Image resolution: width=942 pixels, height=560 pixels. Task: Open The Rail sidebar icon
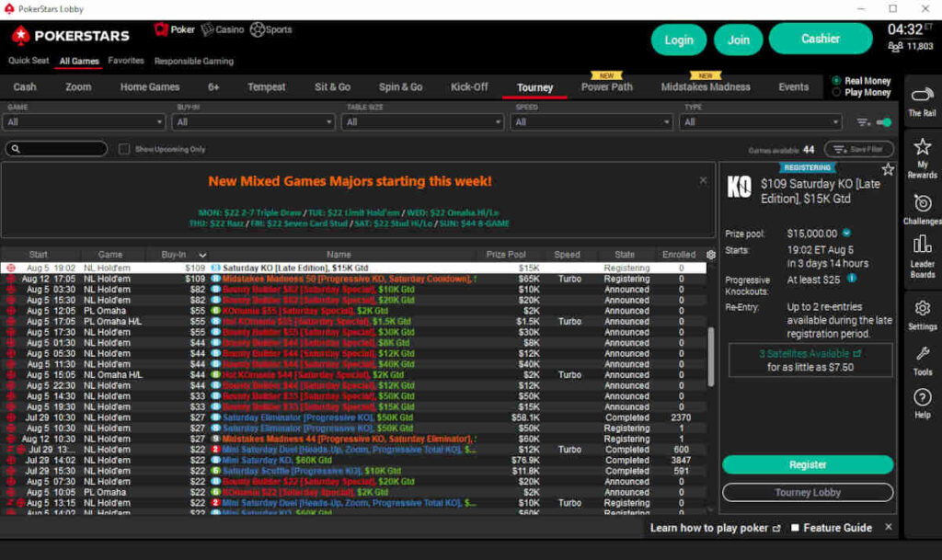[922, 101]
